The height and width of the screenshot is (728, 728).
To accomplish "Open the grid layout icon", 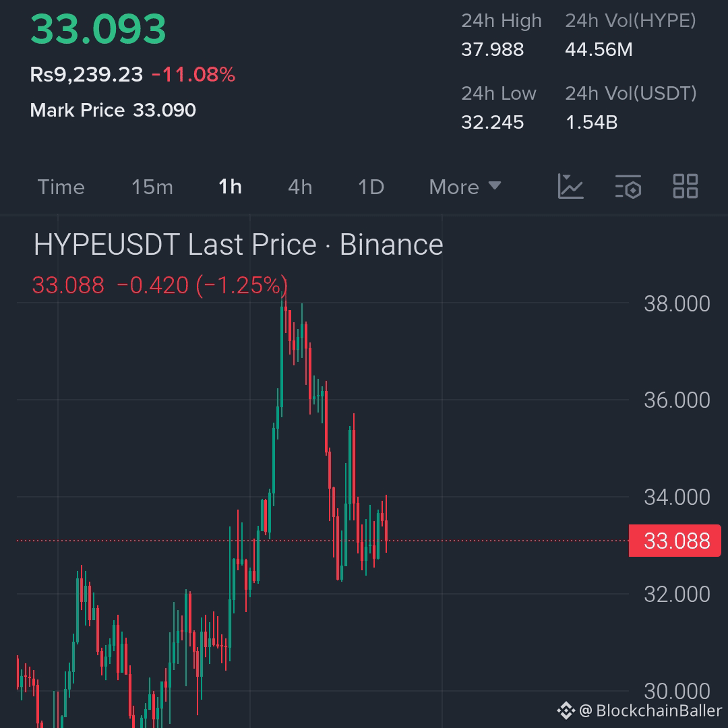I will [686, 187].
